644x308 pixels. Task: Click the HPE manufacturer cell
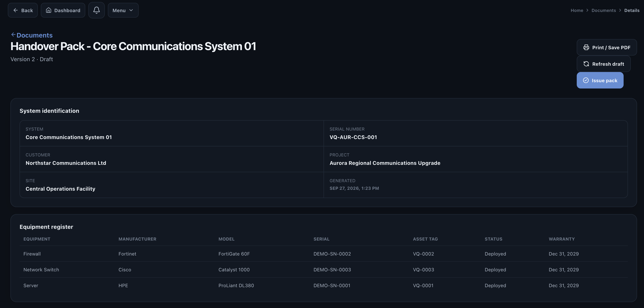123,285
